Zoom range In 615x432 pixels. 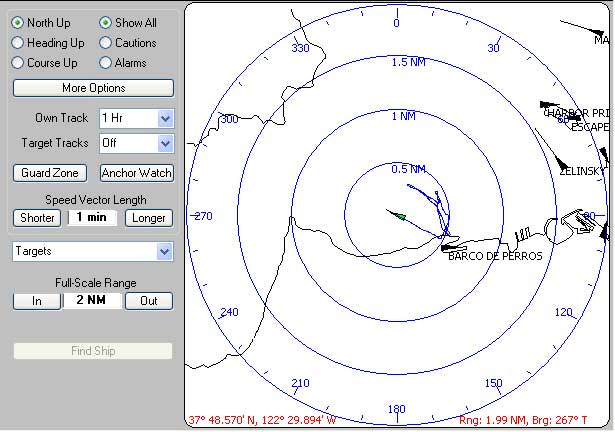[x=36, y=301]
